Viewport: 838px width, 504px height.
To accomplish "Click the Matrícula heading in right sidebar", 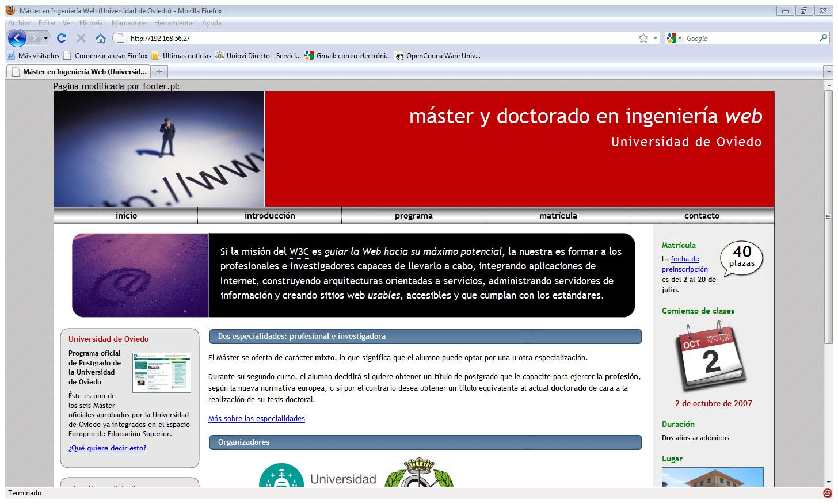I will pyautogui.click(x=679, y=245).
